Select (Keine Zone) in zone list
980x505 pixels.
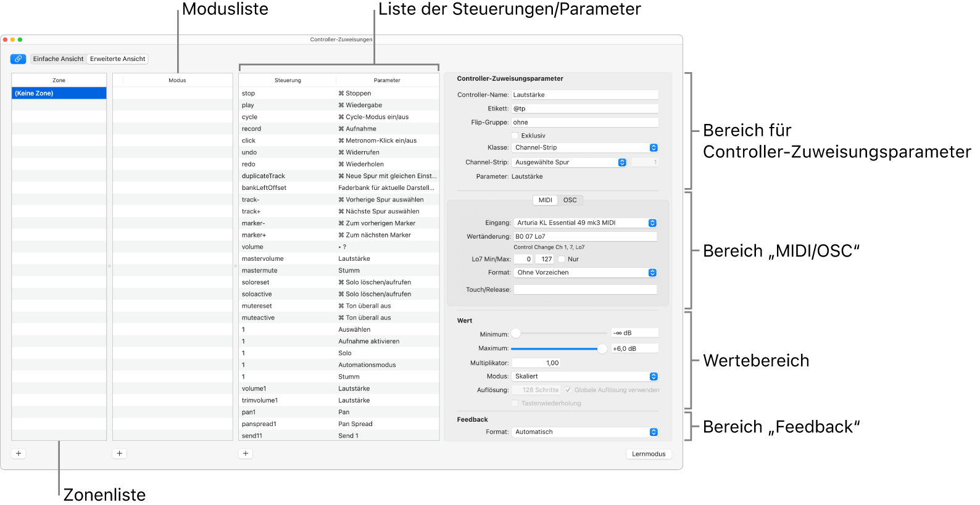coord(59,93)
